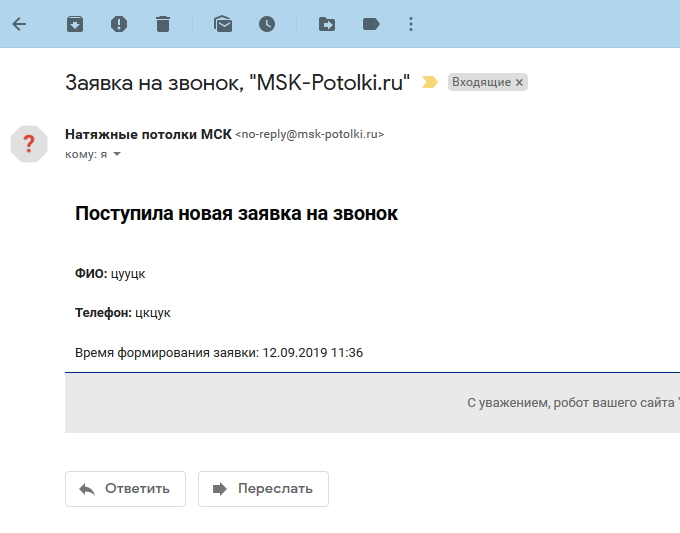Viewport: 680px width, 533px height.
Task: Click the sender's question-mark avatar
Action: click(29, 143)
